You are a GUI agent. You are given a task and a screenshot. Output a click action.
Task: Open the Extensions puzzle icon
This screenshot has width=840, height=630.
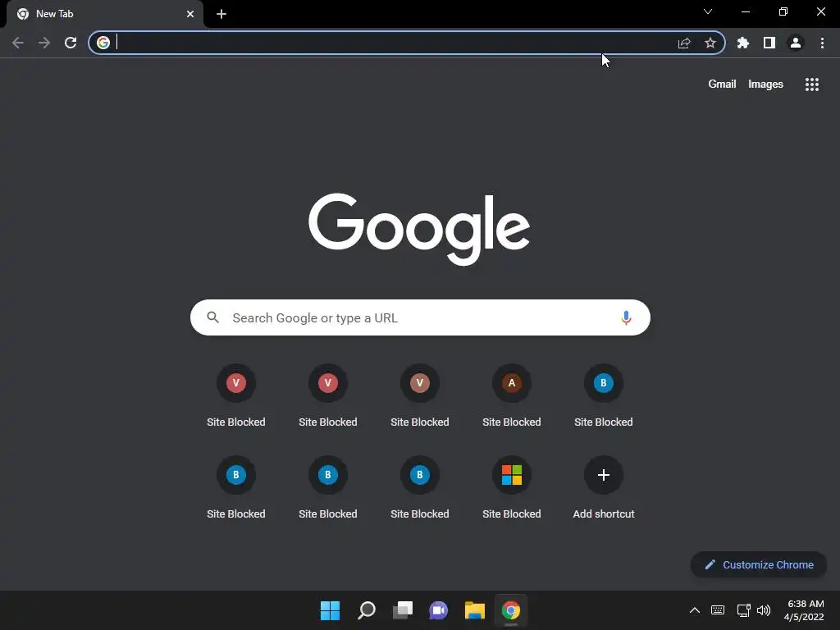point(743,43)
